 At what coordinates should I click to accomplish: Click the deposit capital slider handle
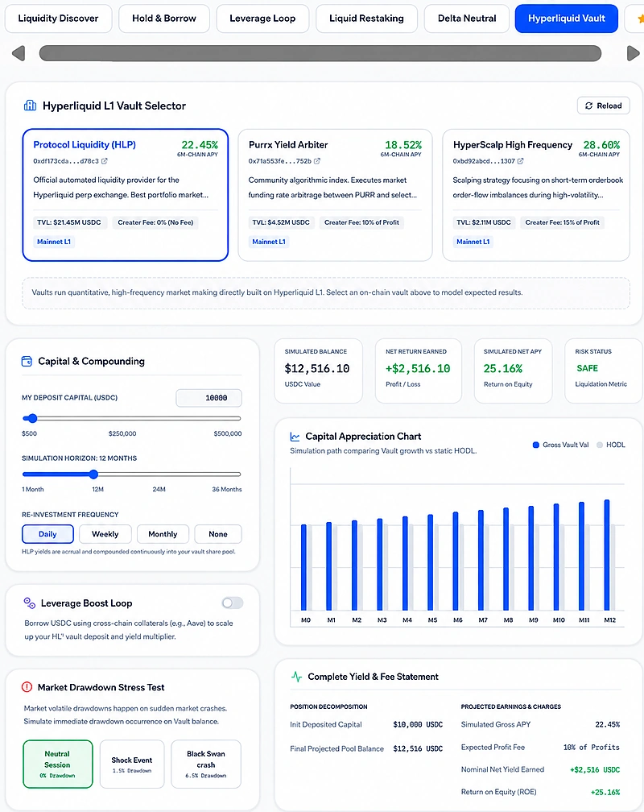32,418
